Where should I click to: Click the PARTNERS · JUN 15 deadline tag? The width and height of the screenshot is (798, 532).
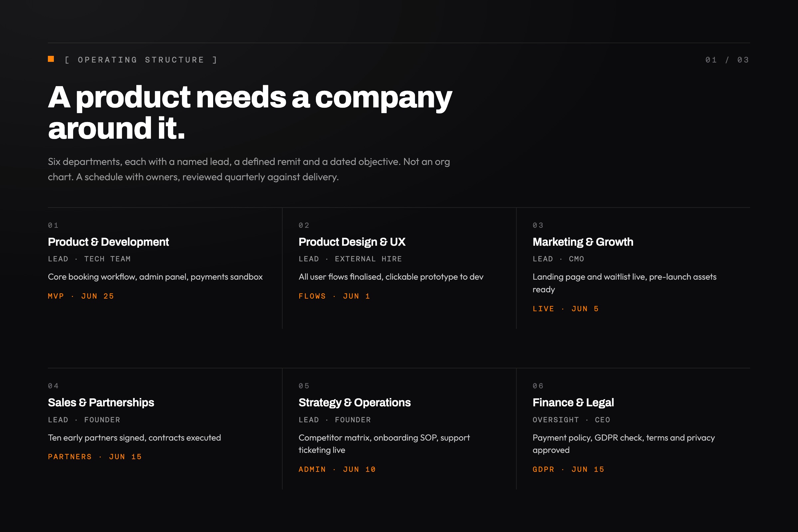coord(95,457)
